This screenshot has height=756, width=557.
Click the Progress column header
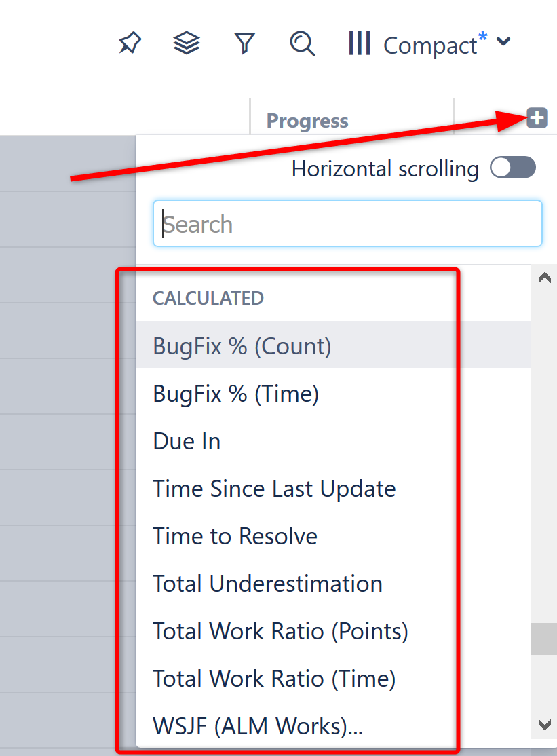(x=307, y=121)
